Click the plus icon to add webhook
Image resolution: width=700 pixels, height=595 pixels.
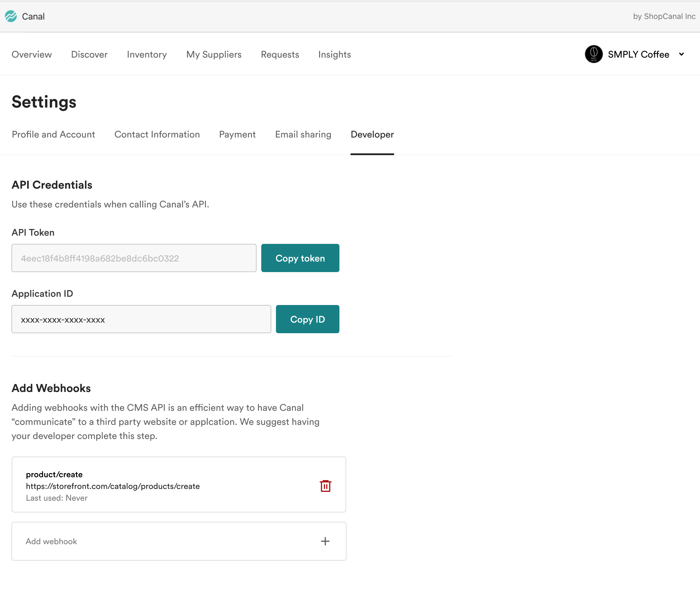[325, 541]
